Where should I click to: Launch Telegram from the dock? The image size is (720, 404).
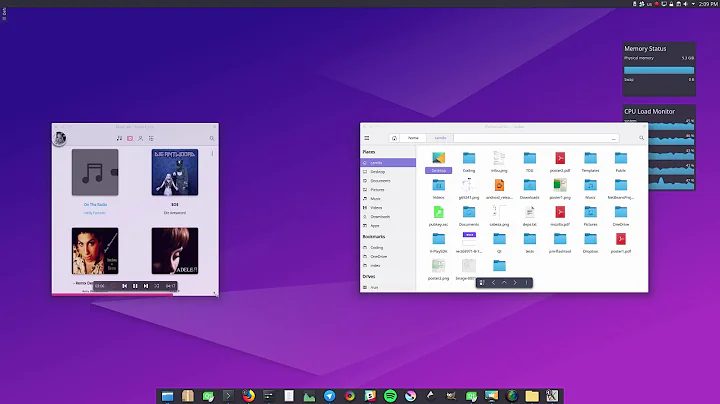point(329,396)
